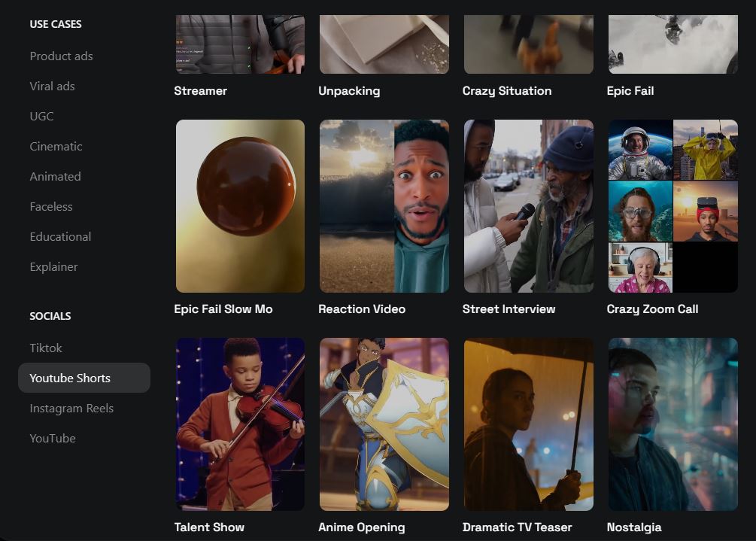Switch to Tiktok socials filter
756x541 pixels.
pyautogui.click(x=46, y=348)
